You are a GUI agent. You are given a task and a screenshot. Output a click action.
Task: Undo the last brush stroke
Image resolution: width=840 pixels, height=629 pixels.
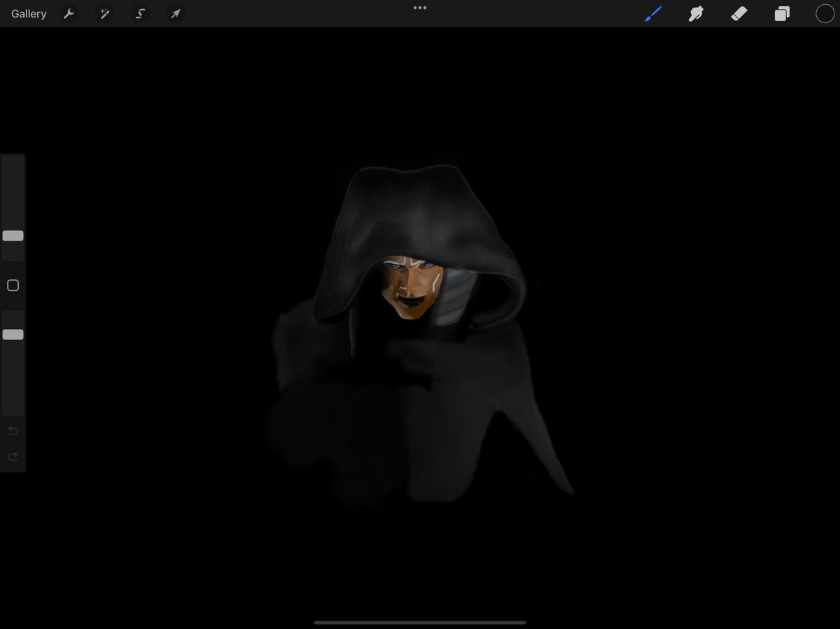click(13, 430)
